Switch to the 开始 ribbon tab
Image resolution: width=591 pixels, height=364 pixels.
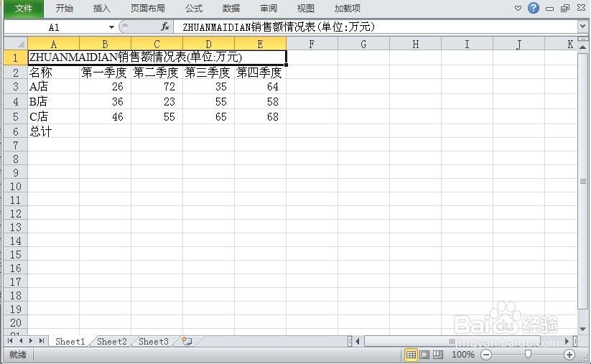point(65,9)
